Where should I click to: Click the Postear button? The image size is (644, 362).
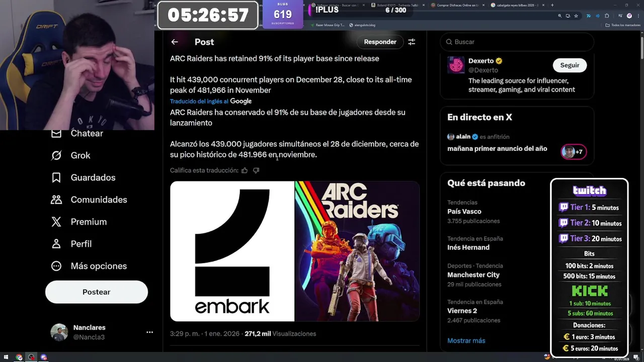(x=97, y=292)
